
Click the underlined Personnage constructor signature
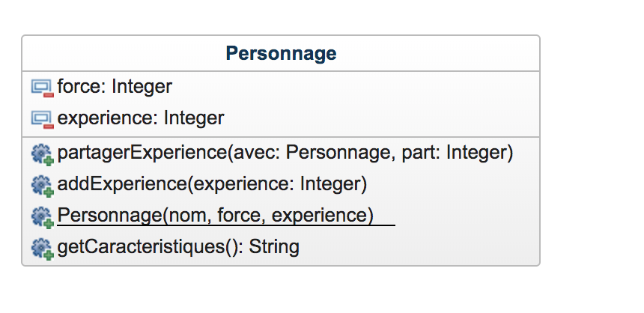215,216
